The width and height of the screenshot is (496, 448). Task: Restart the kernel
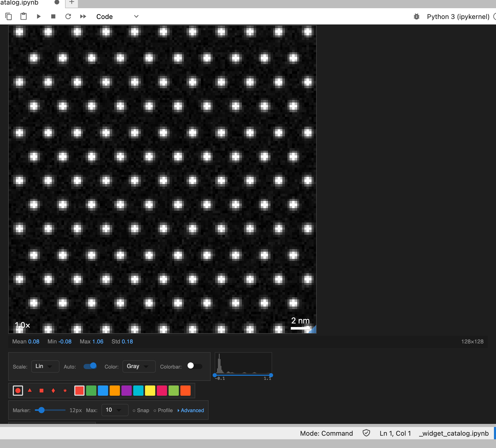coord(68,16)
